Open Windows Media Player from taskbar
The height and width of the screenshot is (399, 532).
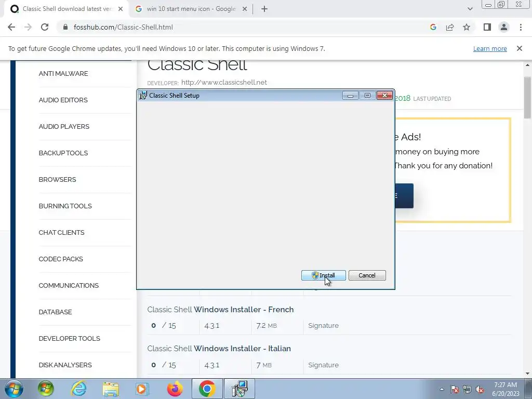tap(142, 389)
